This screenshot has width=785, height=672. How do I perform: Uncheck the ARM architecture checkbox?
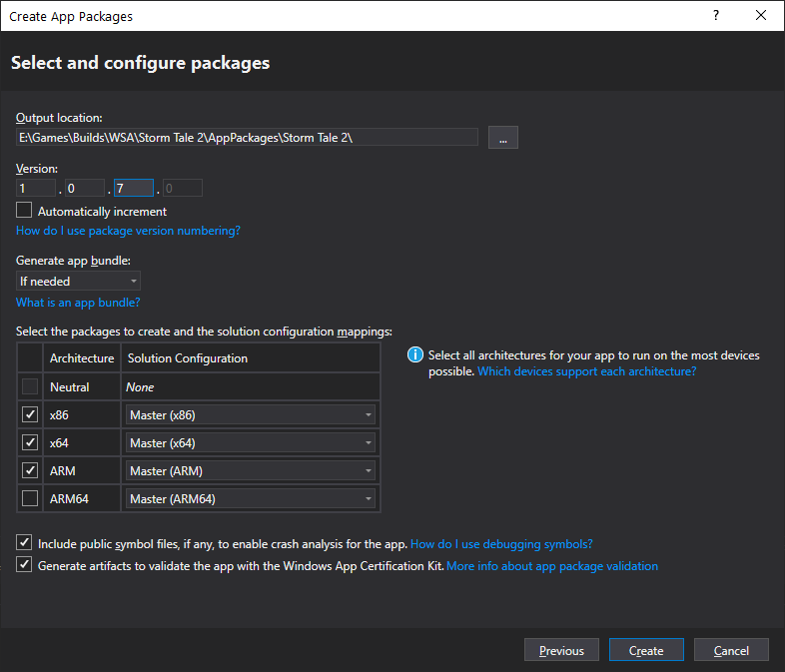pyautogui.click(x=30, y=470)
